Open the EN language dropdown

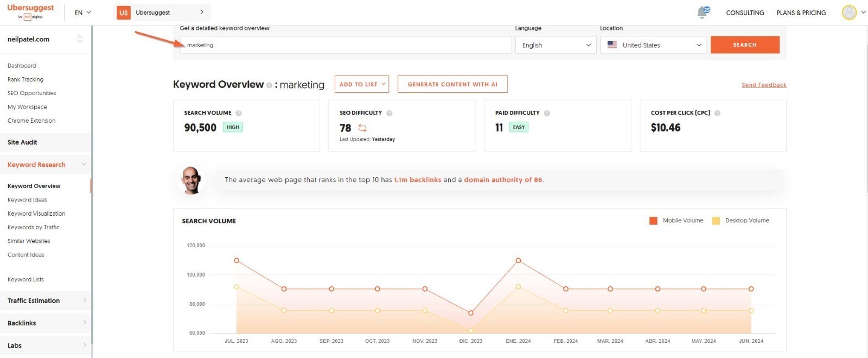coord(83,12)
